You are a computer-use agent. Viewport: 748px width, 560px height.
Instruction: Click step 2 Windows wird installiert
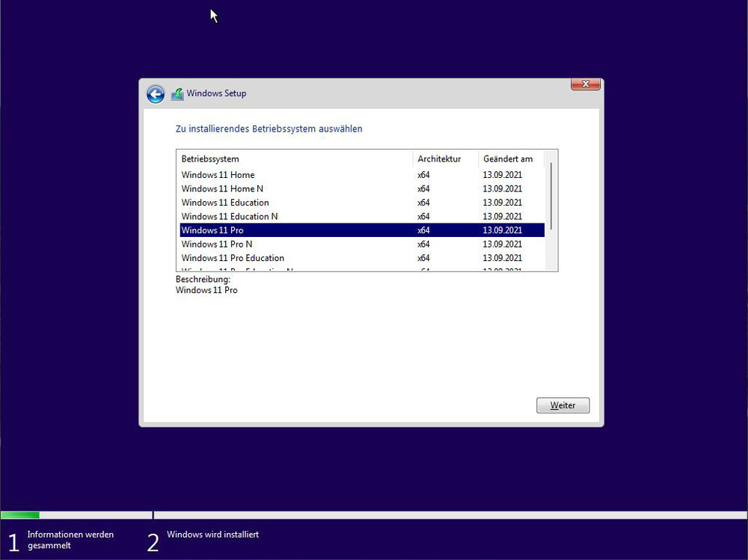pos(203,541)
